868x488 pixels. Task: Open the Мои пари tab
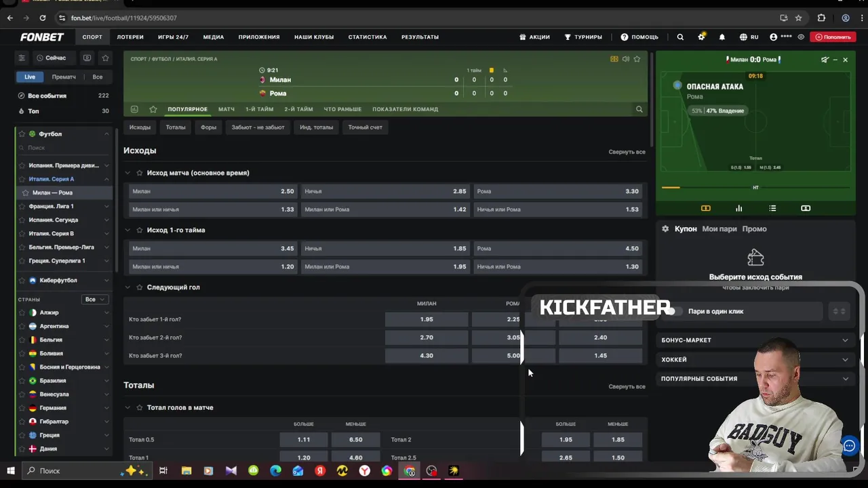click(719, 229)
